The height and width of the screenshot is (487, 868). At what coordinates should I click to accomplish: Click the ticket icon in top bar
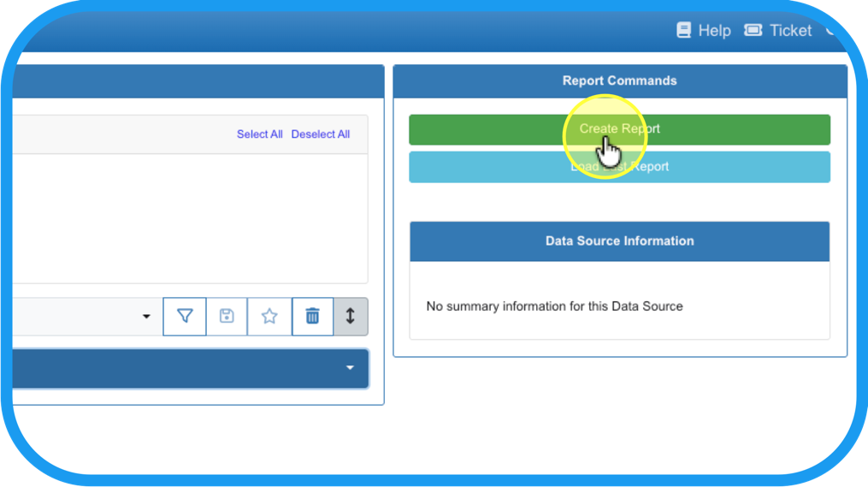tap(753, 30)
